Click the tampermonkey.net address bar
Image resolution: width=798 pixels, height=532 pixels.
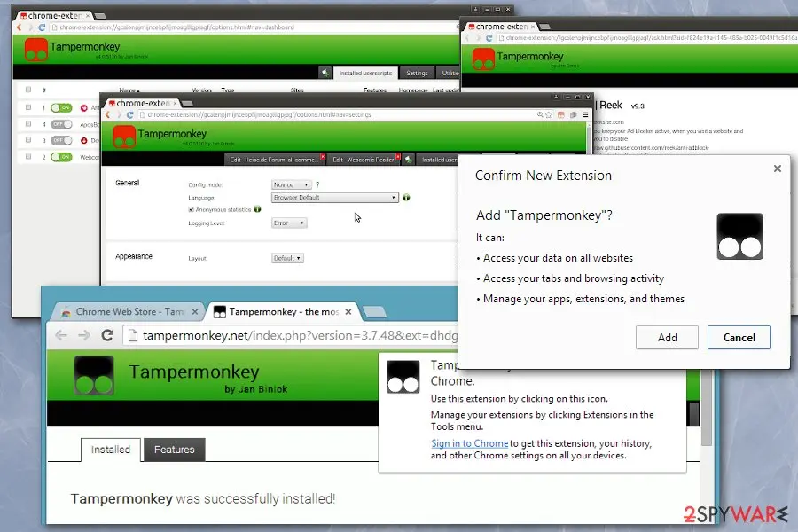[x=291, y=335]
